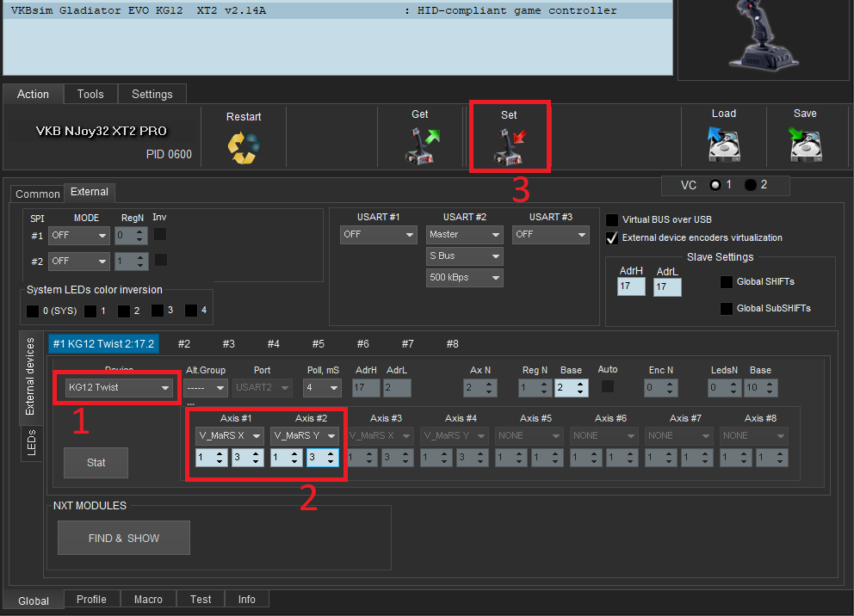Open Axis #1 V_MaRS X dropdown
The height and width of the screenshot is (616, 854).
click(229, 435)
